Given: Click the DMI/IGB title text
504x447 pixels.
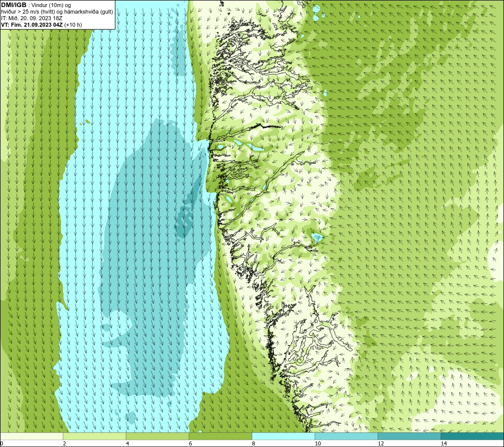Looking at the screenshot, I should point(14,5).
